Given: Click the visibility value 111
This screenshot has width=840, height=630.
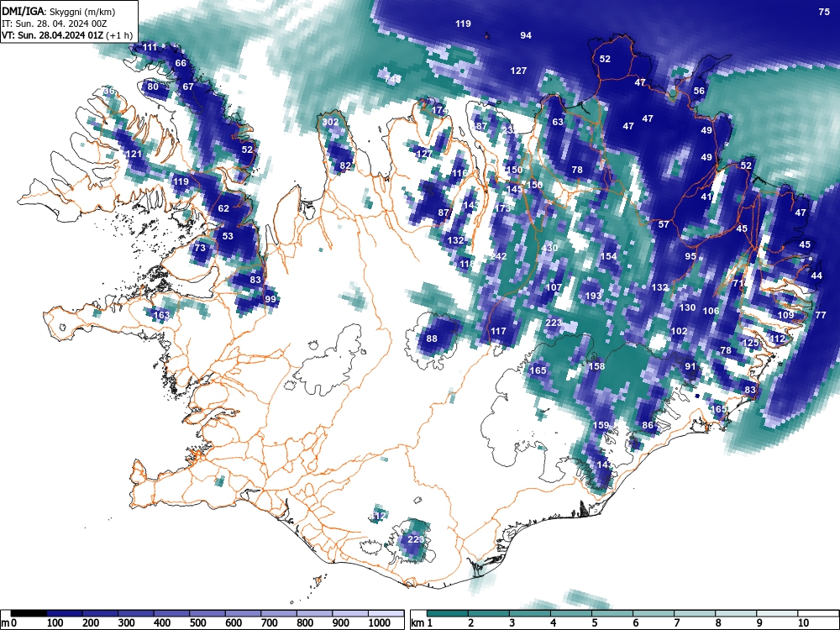Looking at the screenshot, I should (150, 48).
